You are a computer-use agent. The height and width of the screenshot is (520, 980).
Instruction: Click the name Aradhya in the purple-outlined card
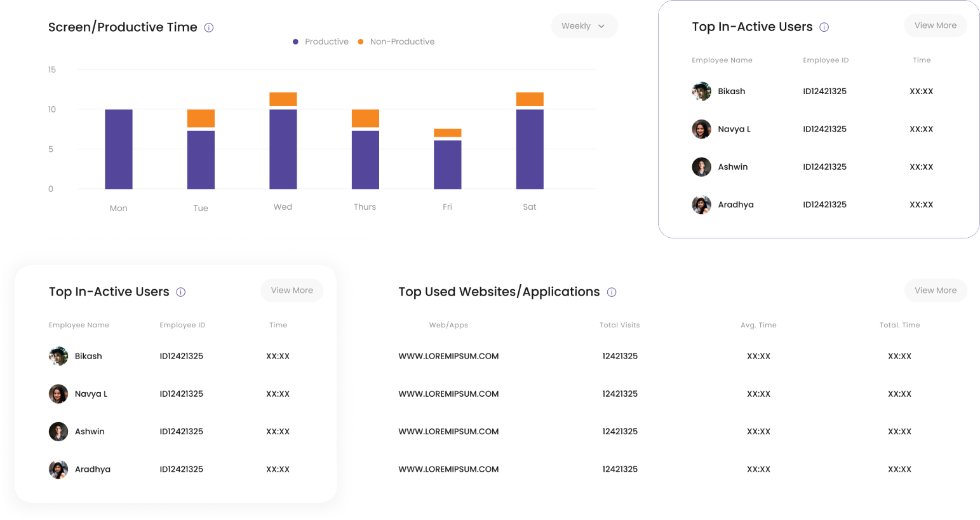736,205
